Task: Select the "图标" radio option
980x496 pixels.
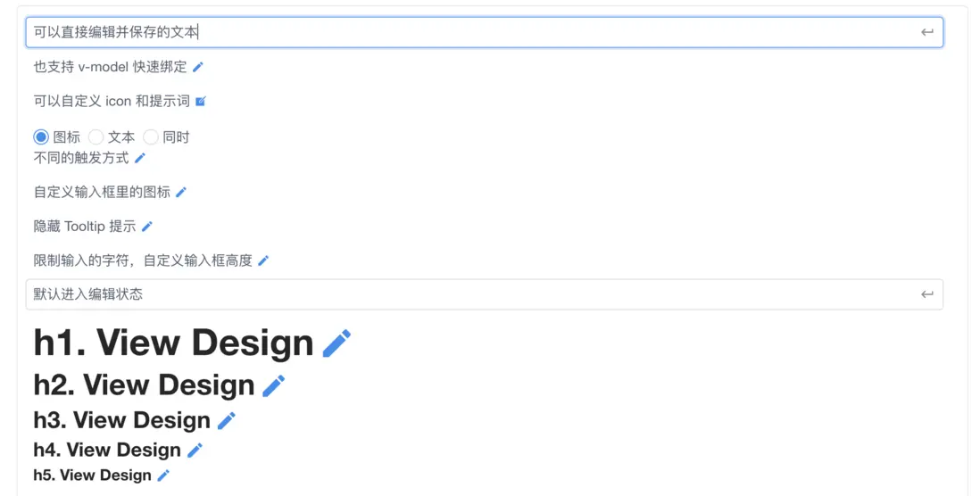Action: pos(41,137)
